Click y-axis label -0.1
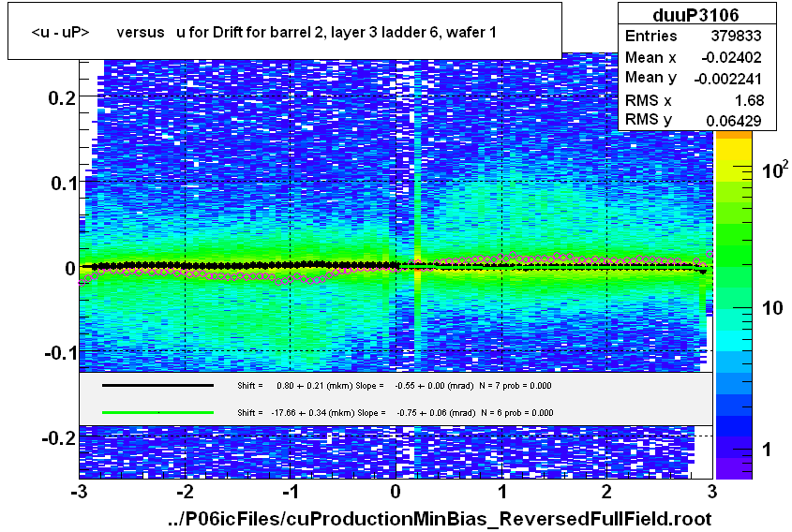Image resolution: width=792 pixels, height=532 pixels. pyautogui.click(x=61, y=353)
